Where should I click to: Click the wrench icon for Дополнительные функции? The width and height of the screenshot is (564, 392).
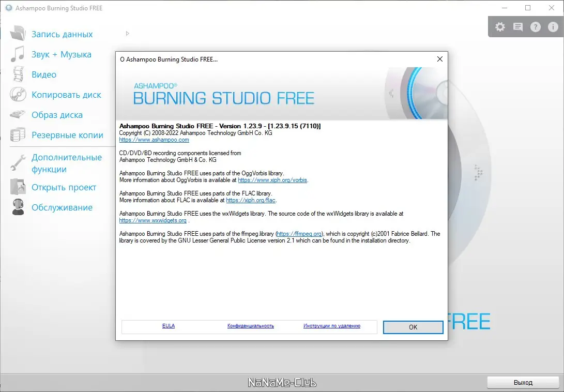coord(18,163)
